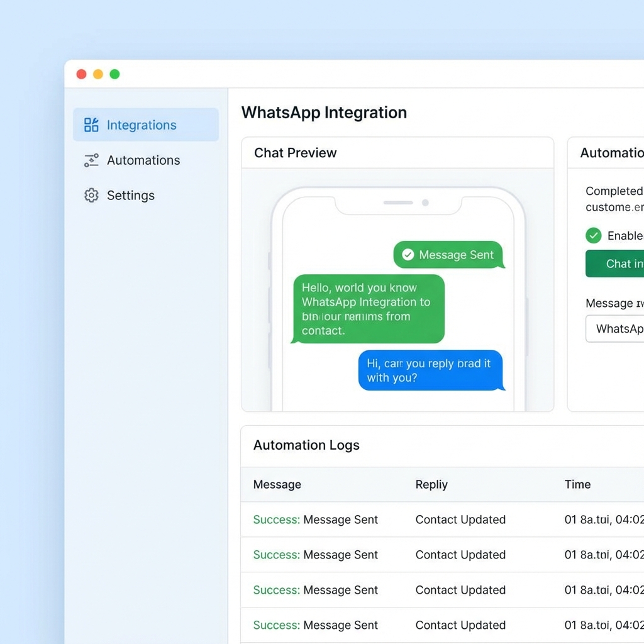Click the Time column header
The width and height of the screenshot is (644, 644).
pos(577,484)
